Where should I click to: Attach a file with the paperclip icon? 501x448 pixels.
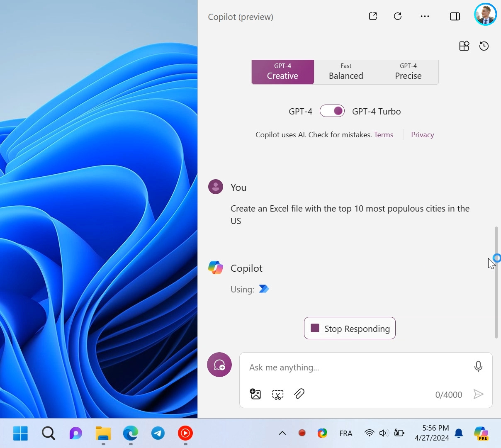pyautogui.click(x=299, y=394)
